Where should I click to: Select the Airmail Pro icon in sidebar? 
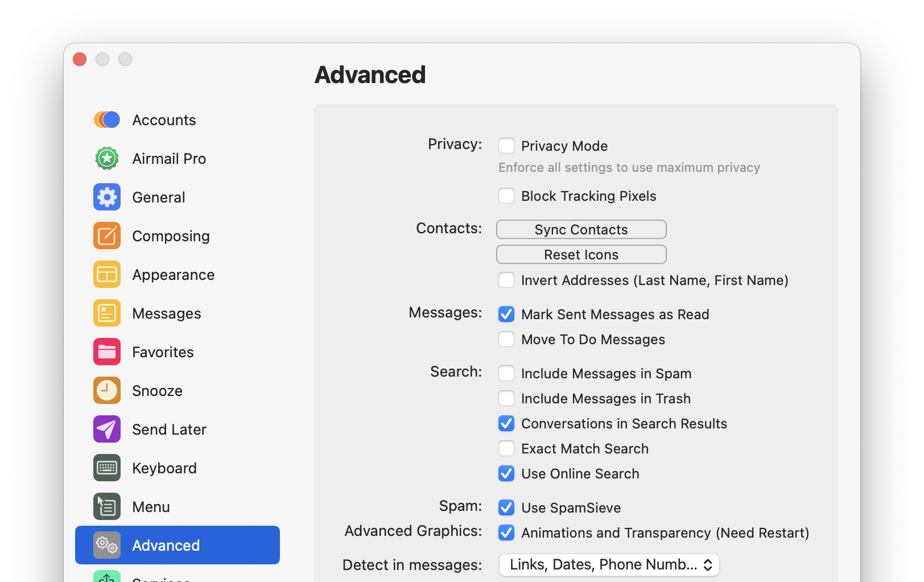point(107,158)
